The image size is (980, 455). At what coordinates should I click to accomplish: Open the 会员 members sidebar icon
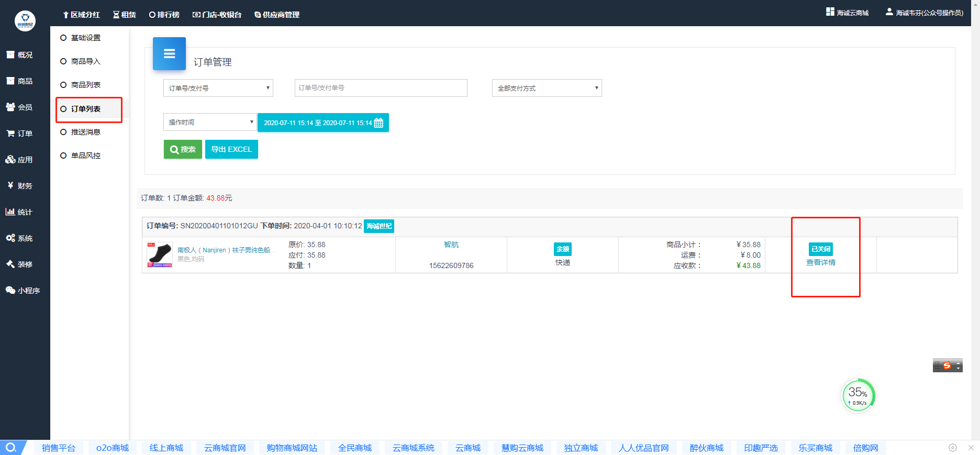click(x=10, y=107)
